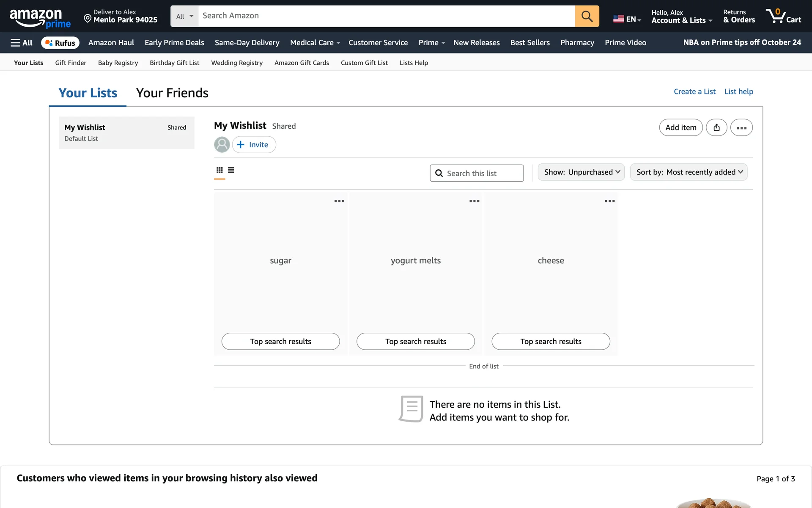Switch to grid view
Screen dimensions: 812x508
[219, 170]
